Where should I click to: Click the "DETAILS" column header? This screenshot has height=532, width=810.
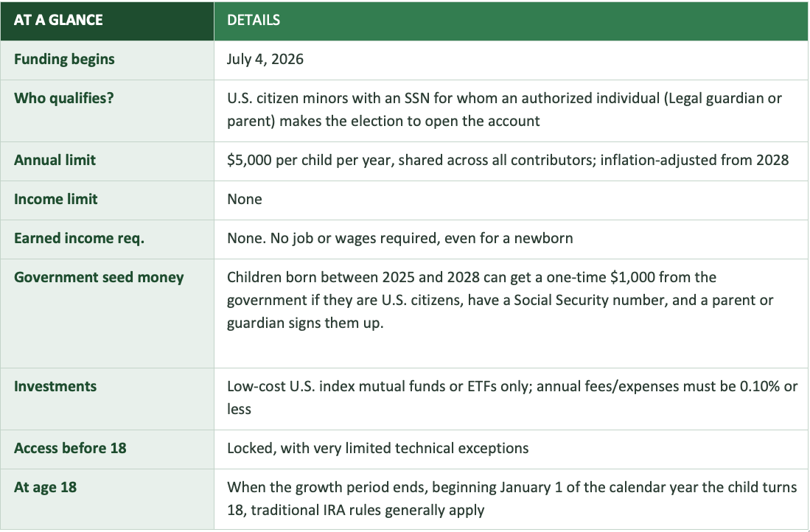[x=254, y=20]
